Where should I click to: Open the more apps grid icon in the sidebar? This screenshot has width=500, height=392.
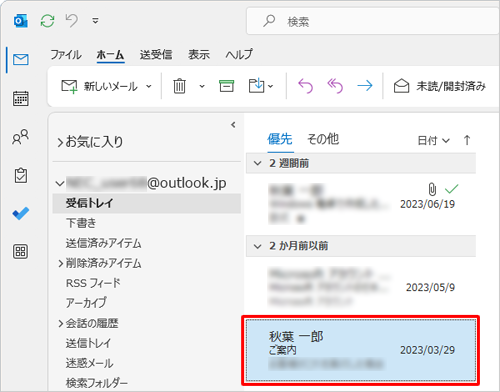pyautogui.click(x=20, y=252)
